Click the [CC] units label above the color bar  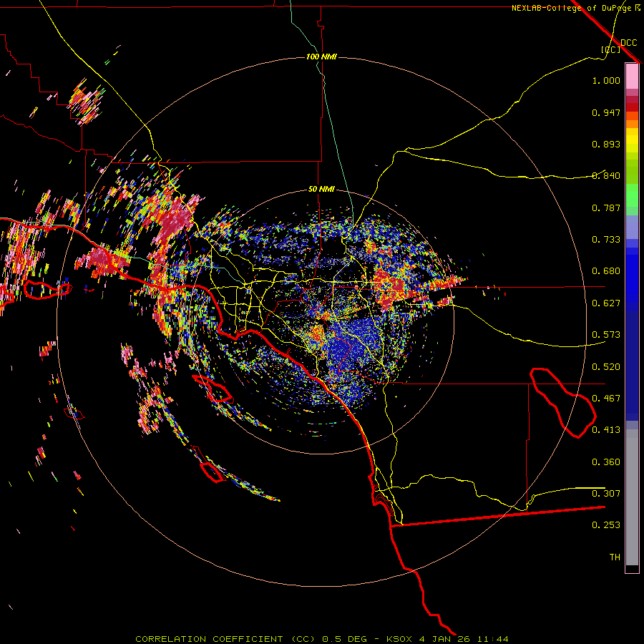(610, 49)
